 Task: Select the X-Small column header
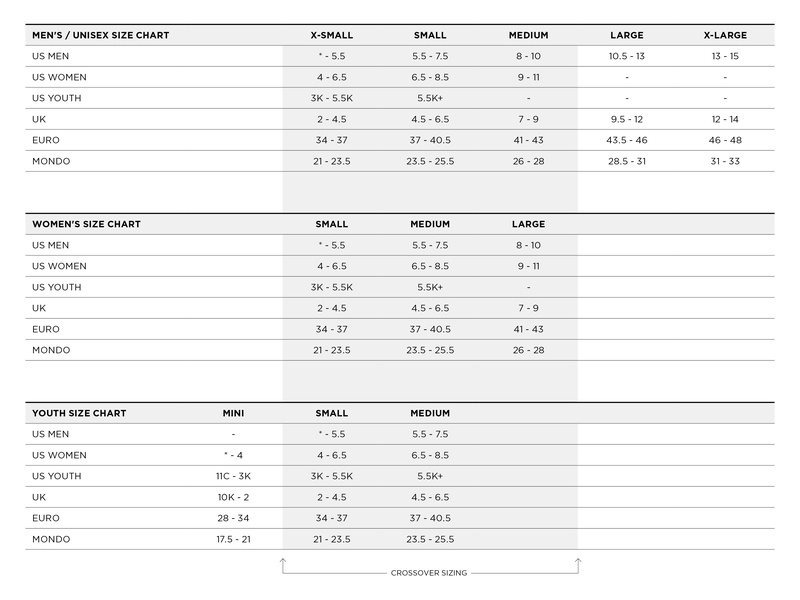pyautogui.click(x=332, y=35)
